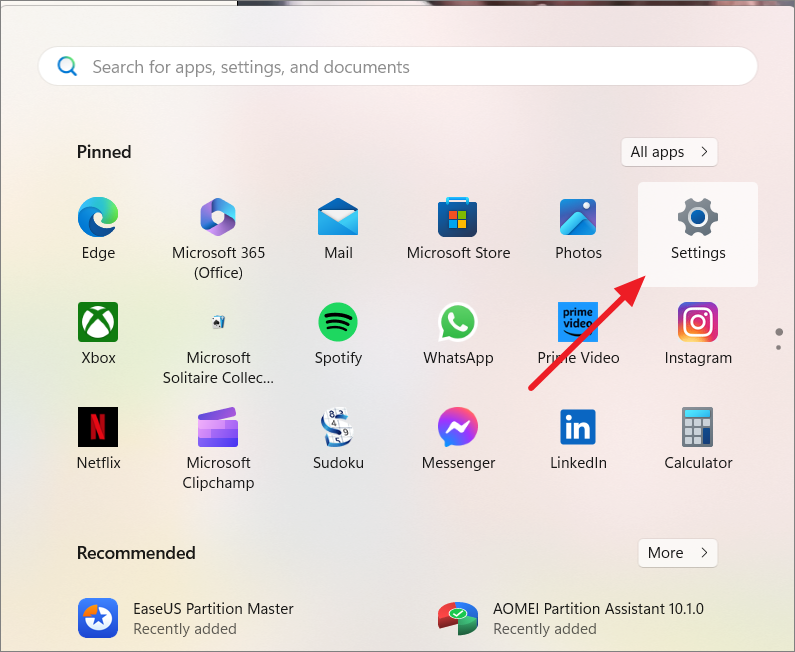Launch Microsoft 365 (Office)
The height and width of the screenshot is (652, 795).
[x=218, y=238]
